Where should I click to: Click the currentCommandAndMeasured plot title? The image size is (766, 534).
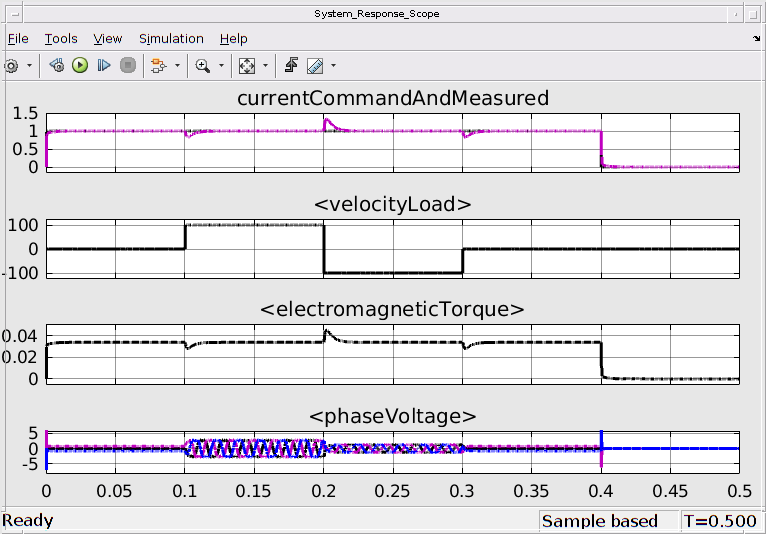click(x=393, y=98)
